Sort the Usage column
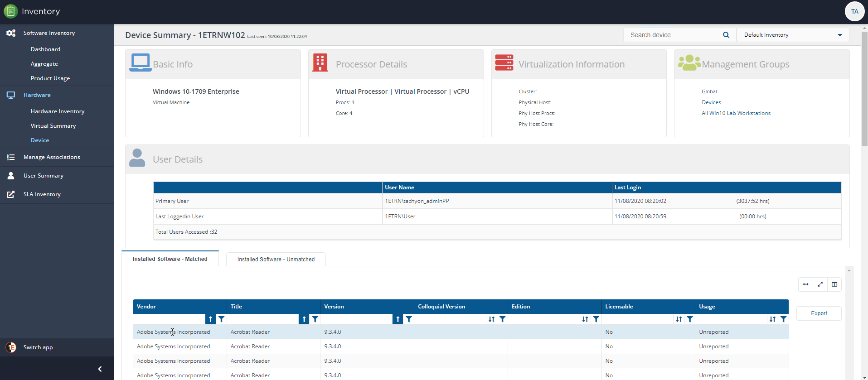Screen dimensions: 868x380 click(x=773, y=319)
